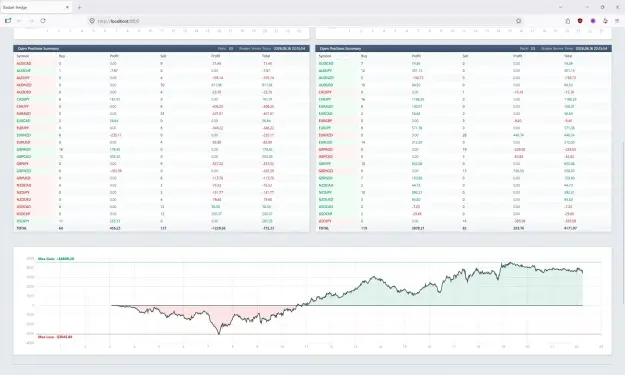Viewport: 625px width, 375px height.
Task: Focus the localhost address bar
Action: click(305, 21)
